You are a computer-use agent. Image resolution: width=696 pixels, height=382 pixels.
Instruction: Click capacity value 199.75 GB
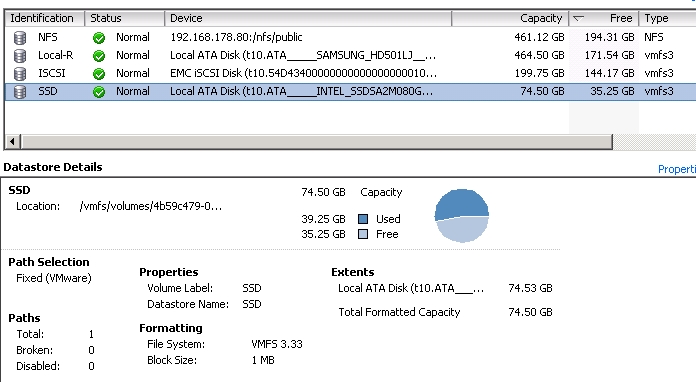[539, 73]
